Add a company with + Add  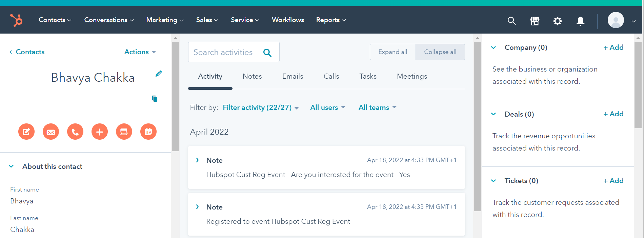613,47
